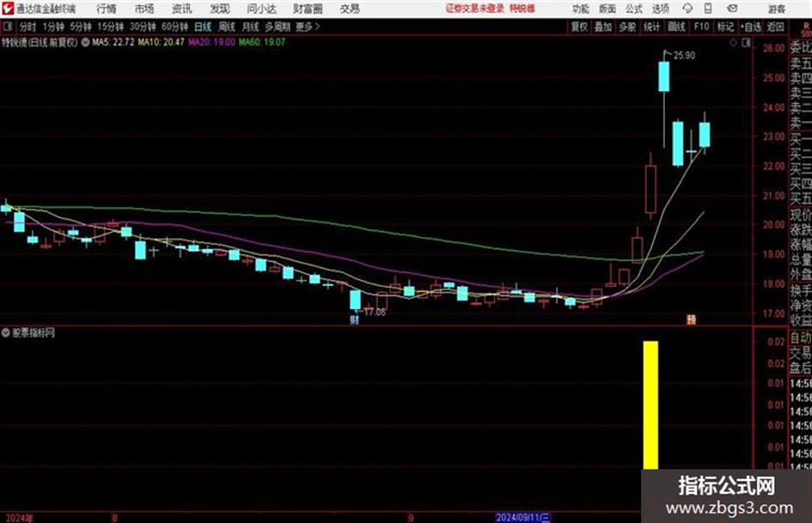The height and width of the screenshot is (523, 812).
Task: Click the 统计 button
Action: pos(651,27)
